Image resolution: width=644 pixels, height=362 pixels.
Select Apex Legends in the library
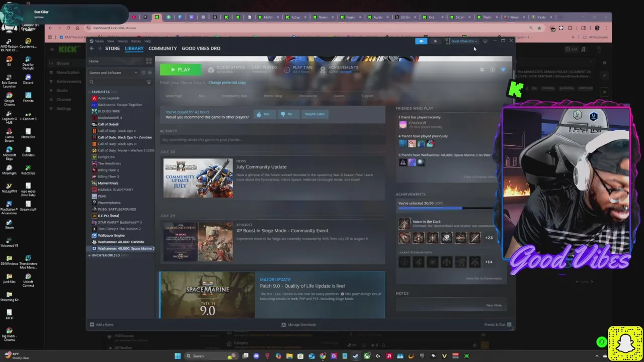click(x=108, y=98)
